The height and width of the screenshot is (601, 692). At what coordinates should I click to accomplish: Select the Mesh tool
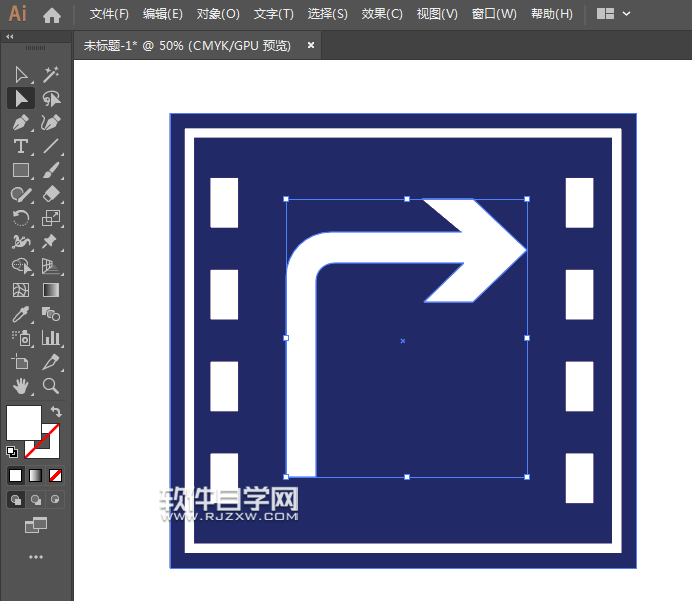click(x=21, y=290)
